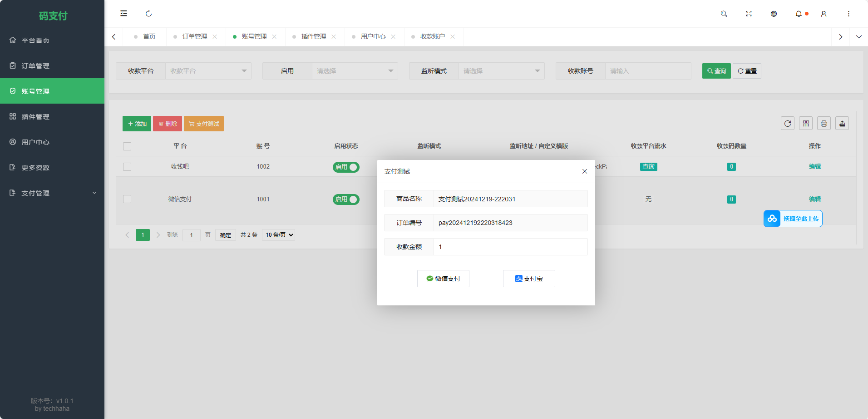Close the 用户中心 tab
Image resolution: width=868 pixels, height=419 pixels.
(393, 37)
